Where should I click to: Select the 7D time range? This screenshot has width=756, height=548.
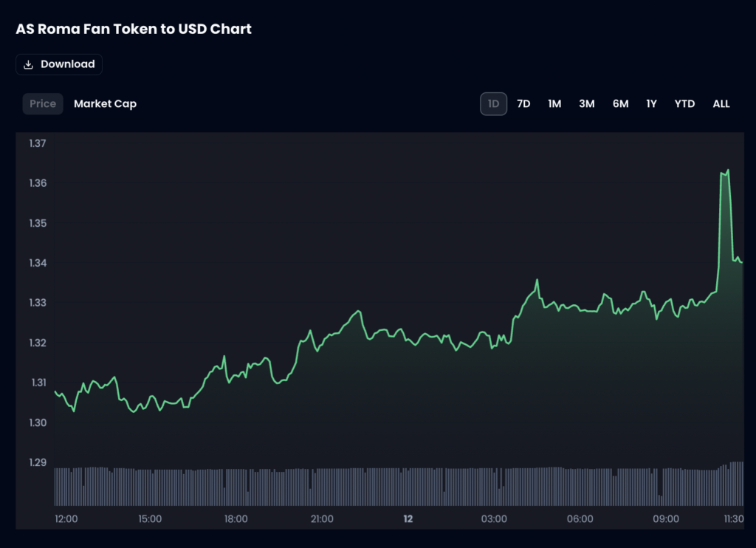coord(523,103)
